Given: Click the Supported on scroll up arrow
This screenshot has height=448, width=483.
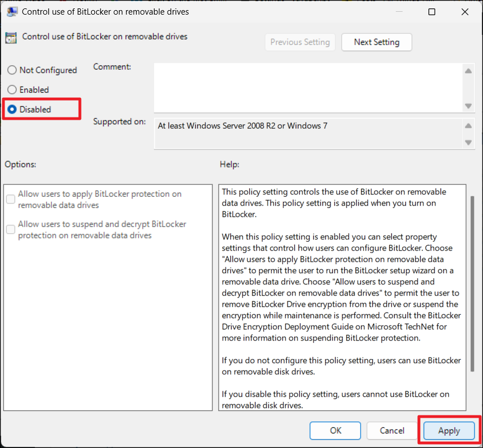Looking at the screenshot, I should point(468,125).
